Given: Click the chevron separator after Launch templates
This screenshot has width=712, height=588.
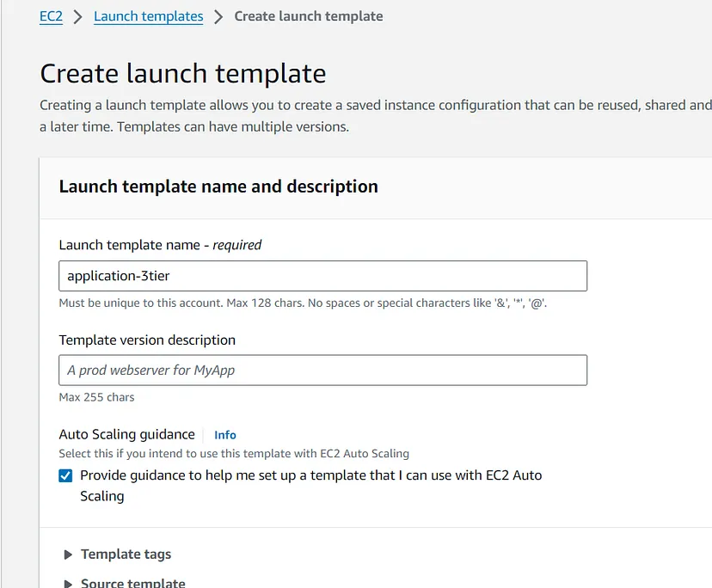Looking at the screenshot, I should click(x=218, y=17).
